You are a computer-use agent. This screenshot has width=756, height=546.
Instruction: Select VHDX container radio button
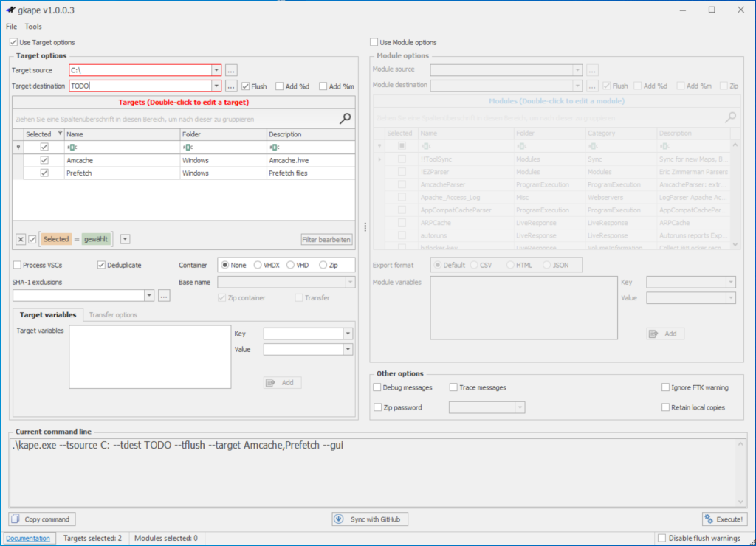258,265
